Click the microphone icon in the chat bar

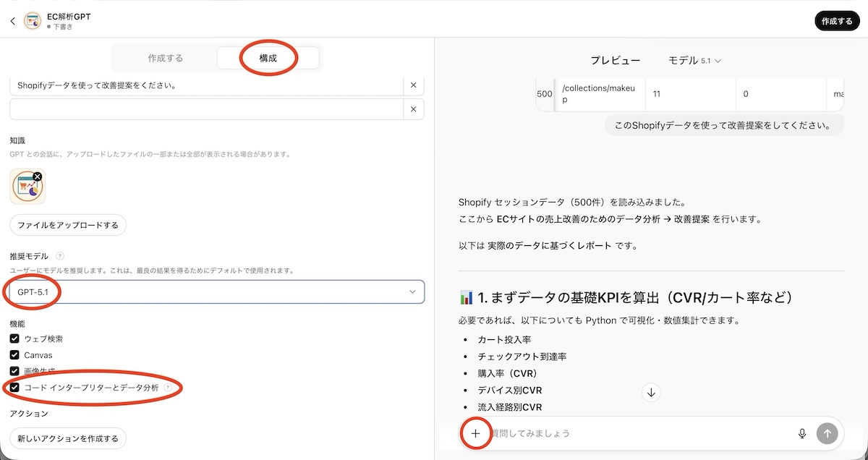click(x=803, y=433)
